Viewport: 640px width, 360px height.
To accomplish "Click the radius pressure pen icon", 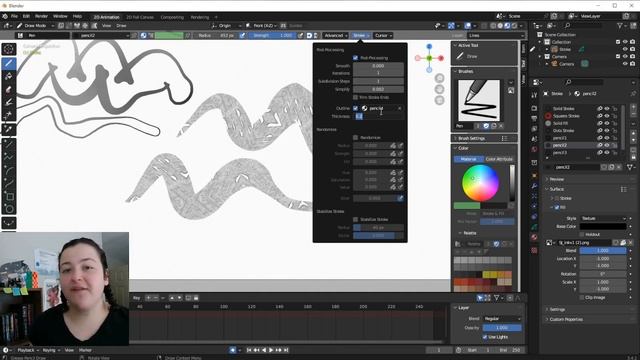I will 242,36.
